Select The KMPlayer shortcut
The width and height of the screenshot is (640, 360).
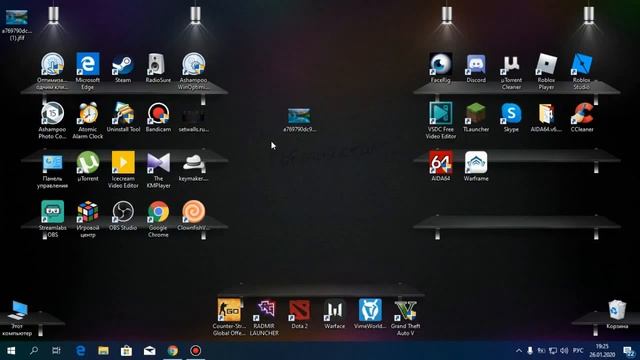tap(158, 170)
